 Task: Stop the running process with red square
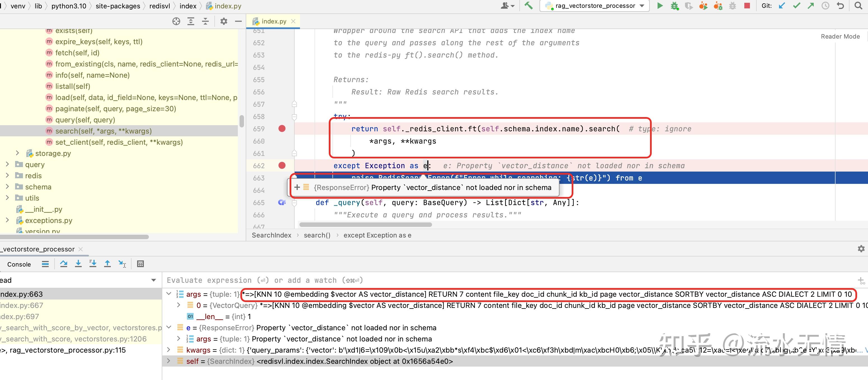(x=747, y=6)
